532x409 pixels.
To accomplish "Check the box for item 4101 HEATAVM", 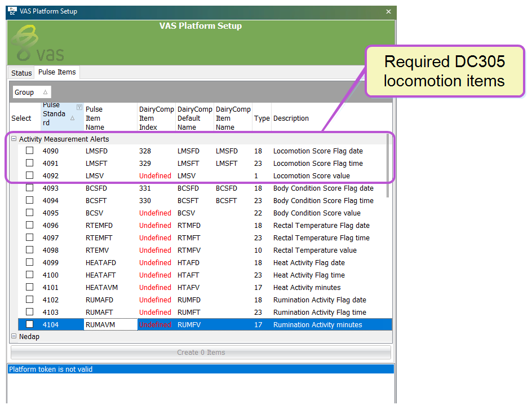I will point(30,287).
